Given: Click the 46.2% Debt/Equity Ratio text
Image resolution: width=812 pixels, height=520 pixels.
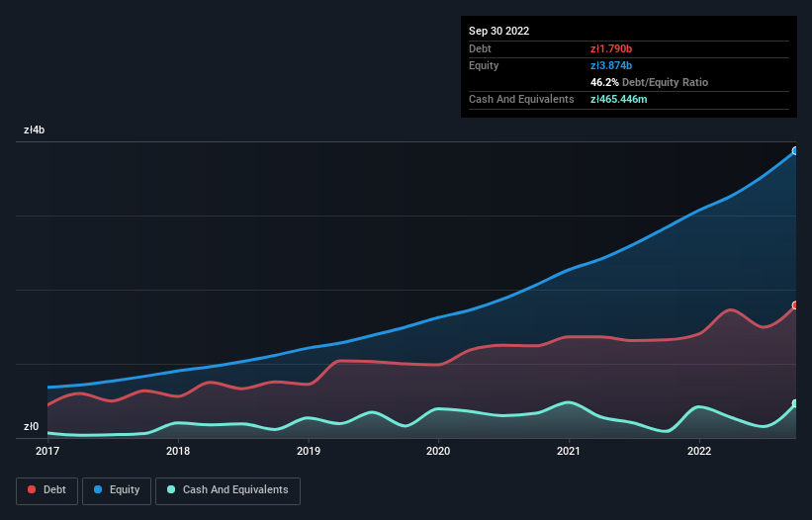Looking at the screenshot, I should coord(649,82).
